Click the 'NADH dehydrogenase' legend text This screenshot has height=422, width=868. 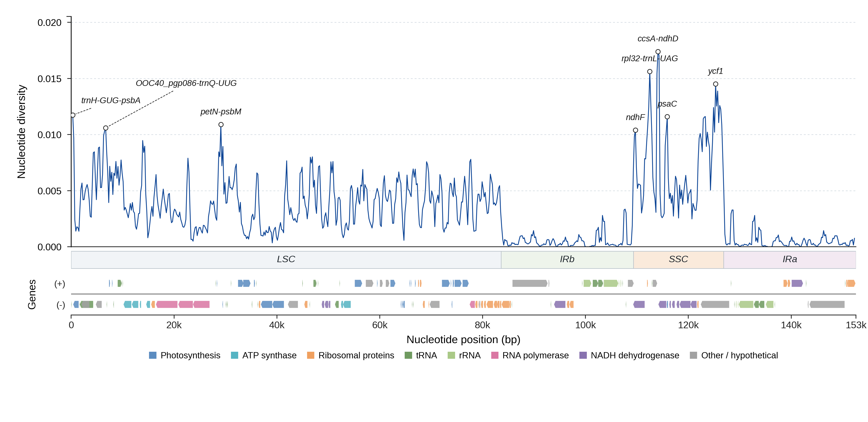click(x=635, y=355)
